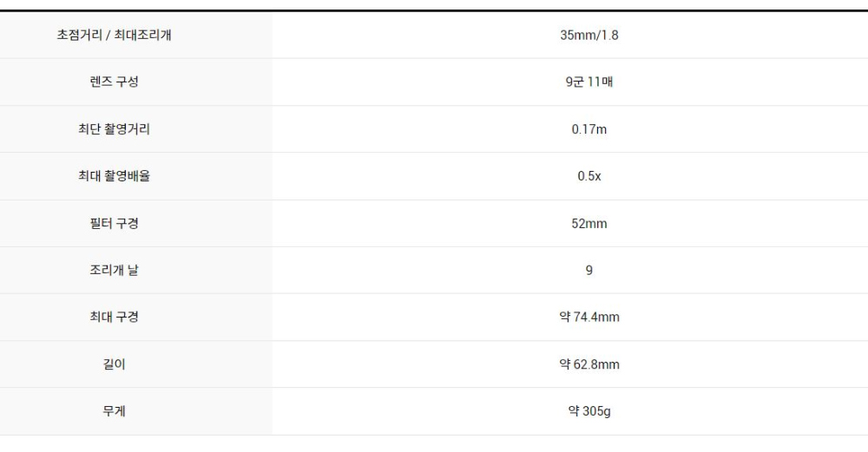Click the 필터 구경 label
The image size is (868, 452).
click(120, 224)
